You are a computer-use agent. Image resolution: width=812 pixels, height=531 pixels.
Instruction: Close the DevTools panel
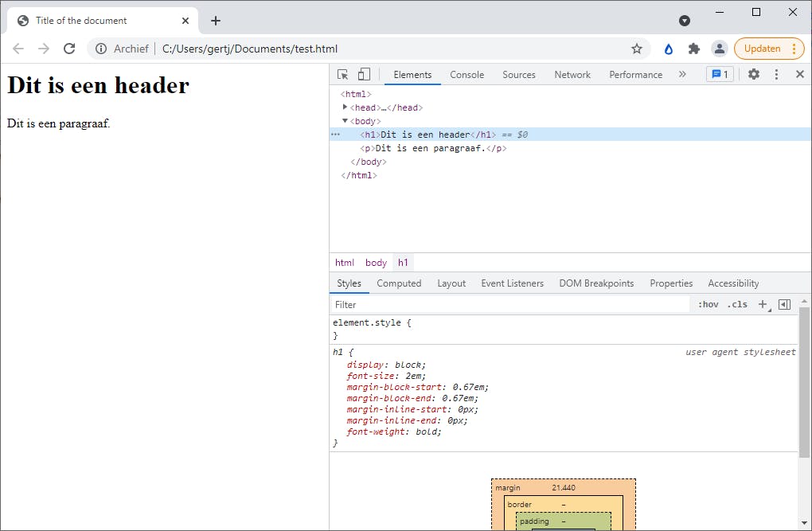tap(799, 74)
